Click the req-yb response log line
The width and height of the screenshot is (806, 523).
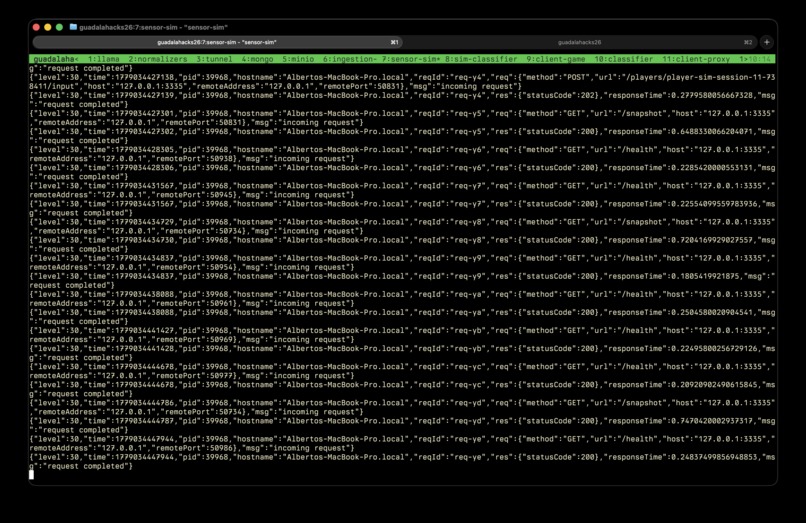(402, 353)
